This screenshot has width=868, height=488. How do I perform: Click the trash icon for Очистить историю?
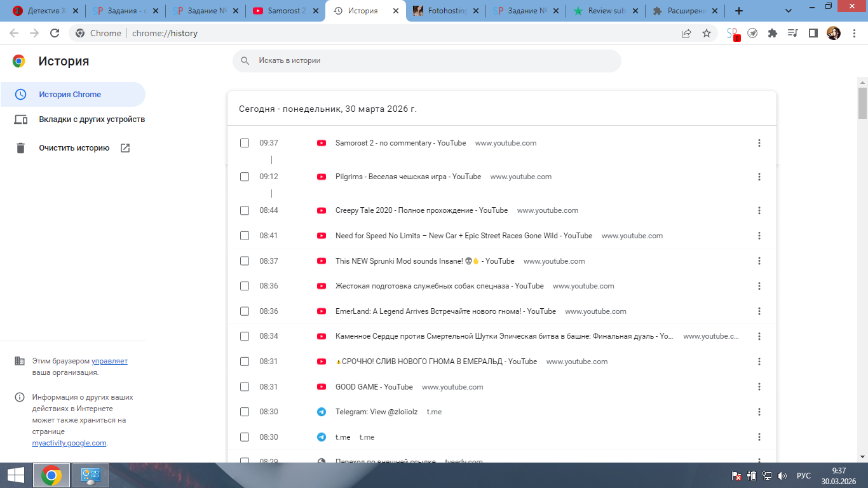[x=20, y=148]
